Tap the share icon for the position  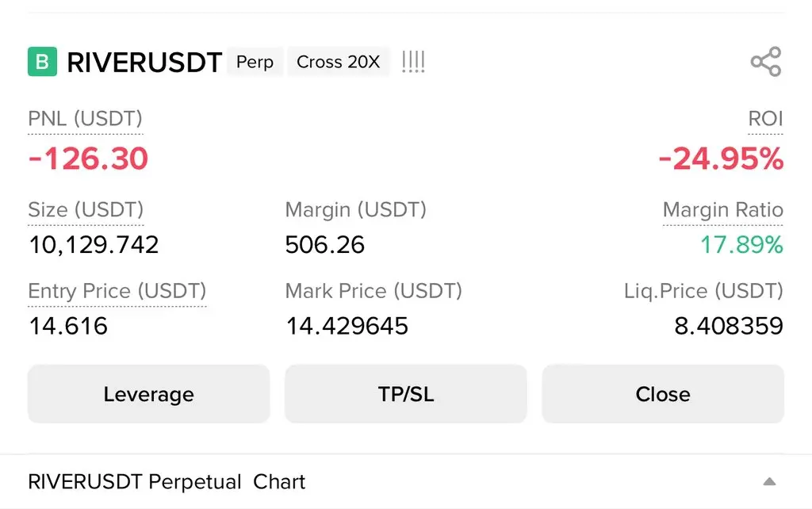click(x=765, y=62)
